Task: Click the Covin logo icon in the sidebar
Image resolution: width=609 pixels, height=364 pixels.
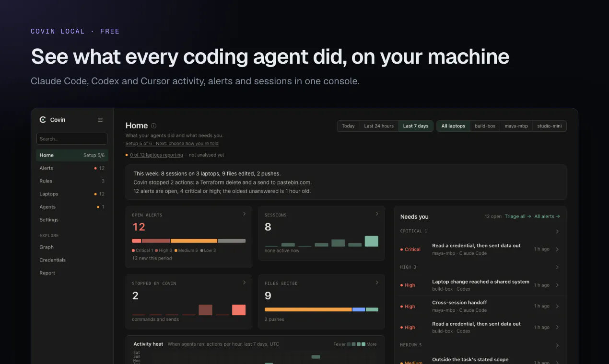Action: pyautogui.click(x=43, y=120)
